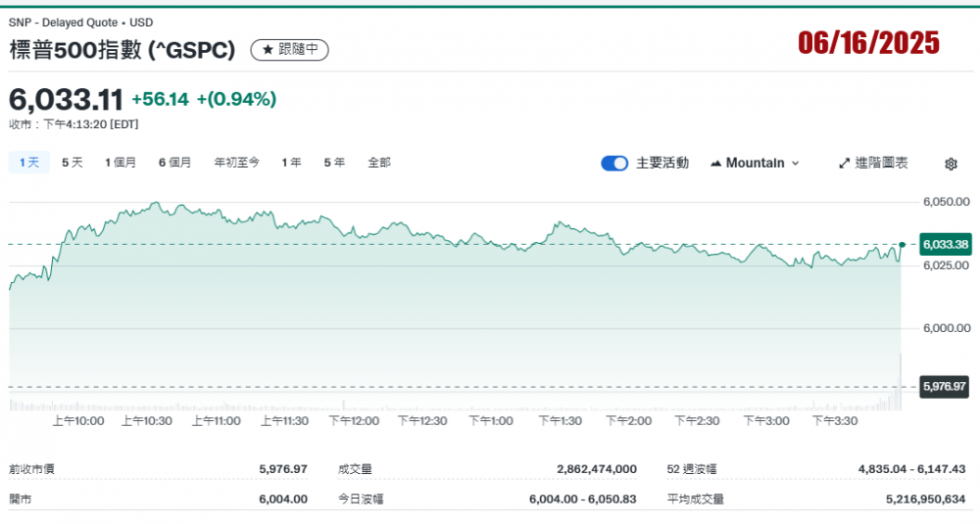980x524 pixels.
Task: Click the 6,050.00 price axis label
Action: [x=946, y=202]
